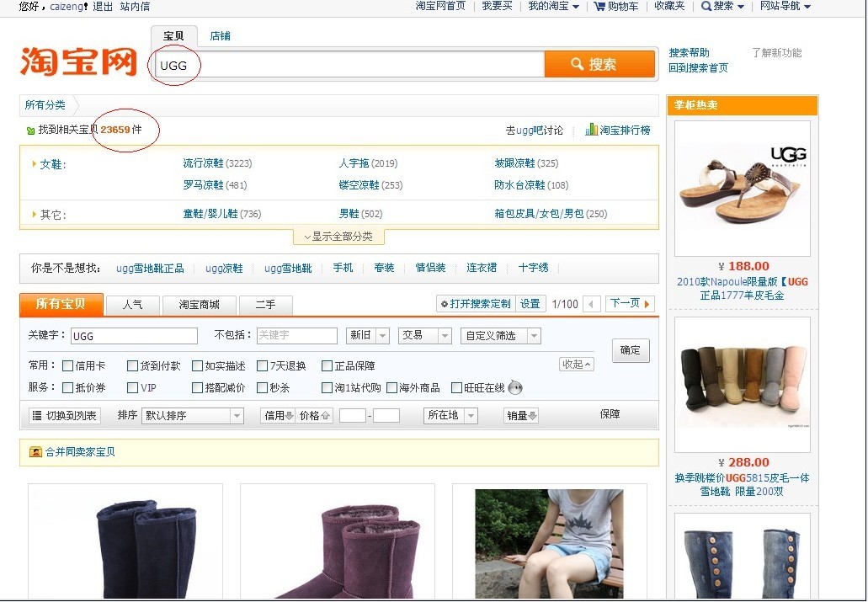Click the 淘宝排行榜 ranking chart icon
868x602 pixels.
click(x=592, y=131)
